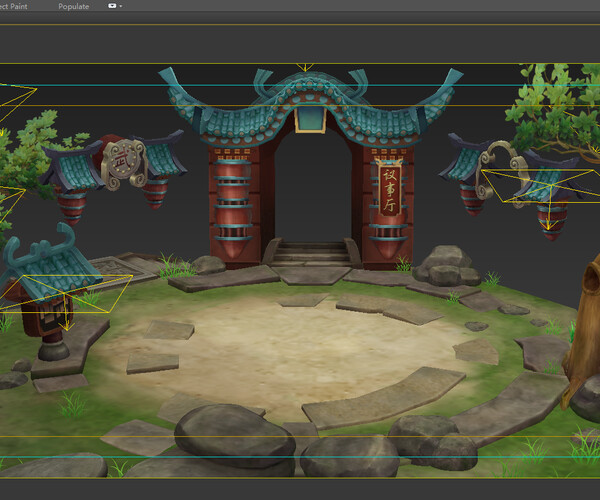Screen dimensions: 600x500
Task: Open the ribbon options dropdown arrow
Action: coord(121,6)
